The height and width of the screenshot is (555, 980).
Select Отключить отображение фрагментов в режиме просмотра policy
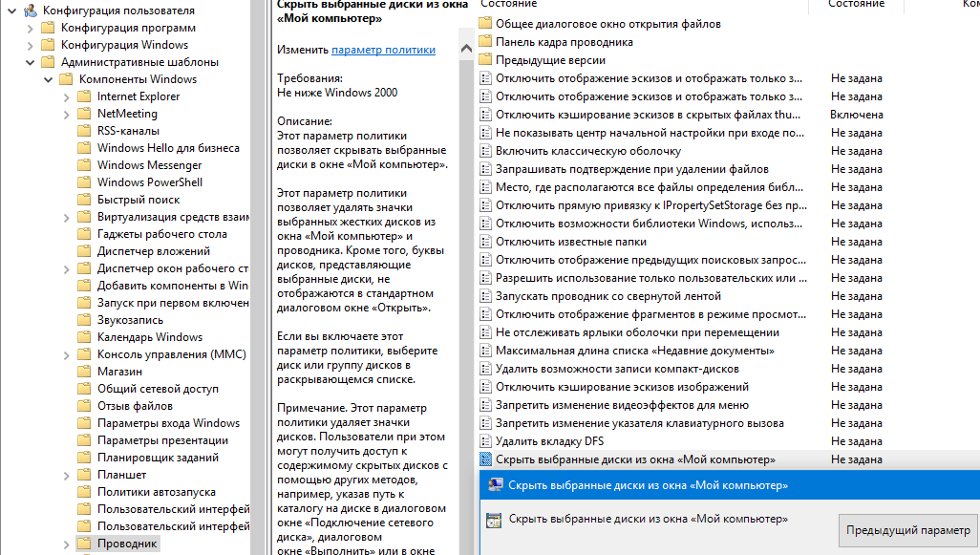[x=650, y=313]
